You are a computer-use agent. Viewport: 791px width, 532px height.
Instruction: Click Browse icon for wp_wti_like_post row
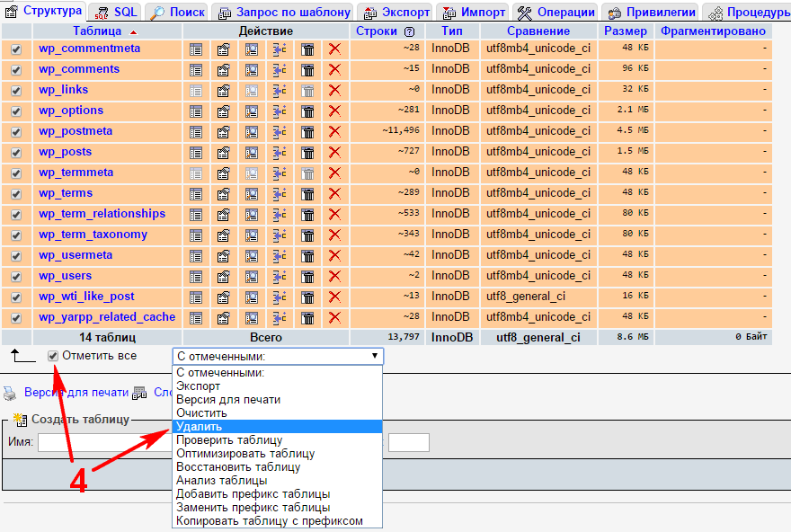(x=196, y=297)
